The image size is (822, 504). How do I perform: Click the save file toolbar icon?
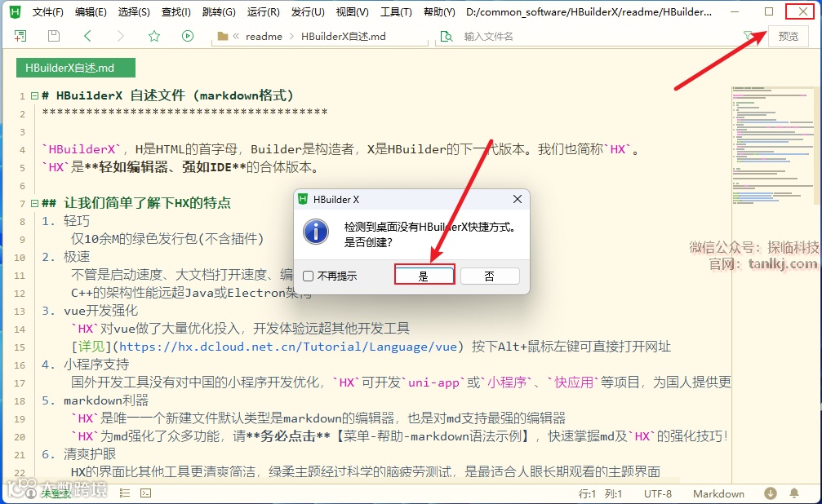(x=54, y=36)
